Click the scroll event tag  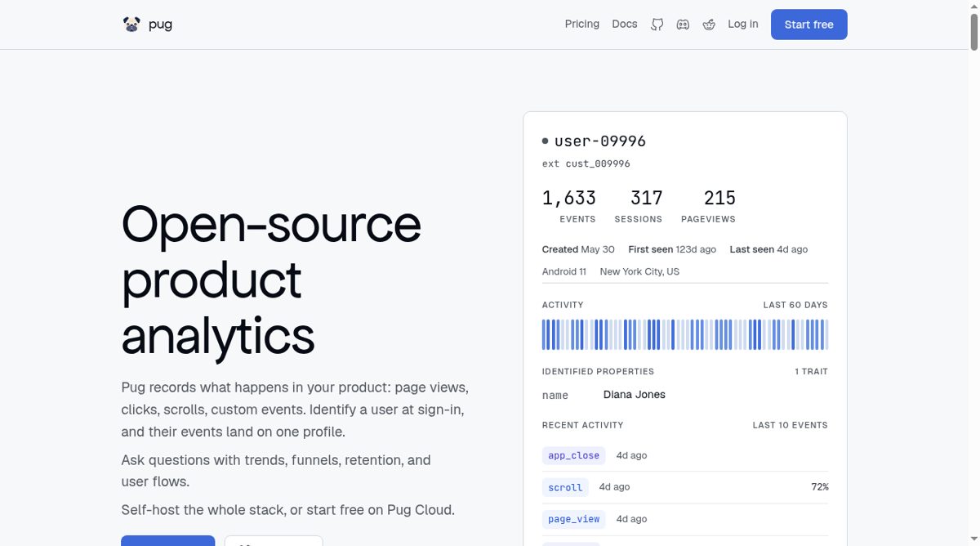tap(565, 487)
